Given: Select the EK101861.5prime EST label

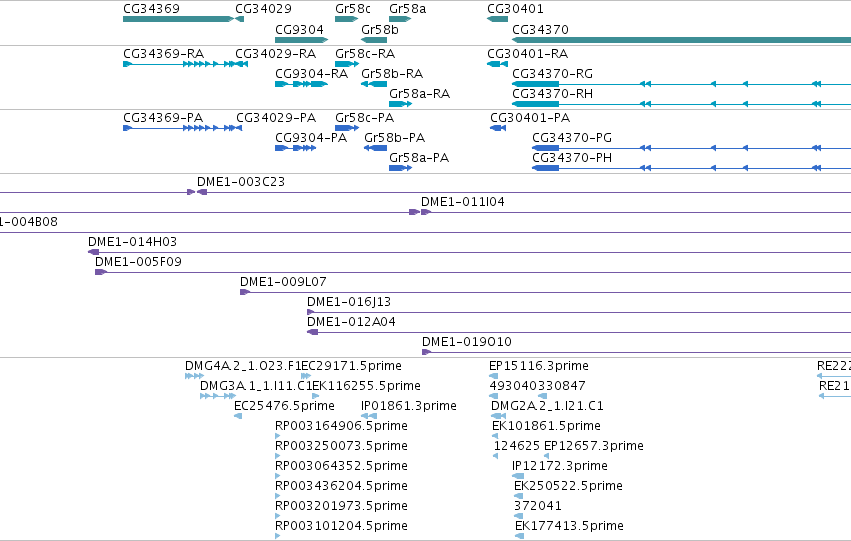Looking at the screenshot, I should coord(546,427).
